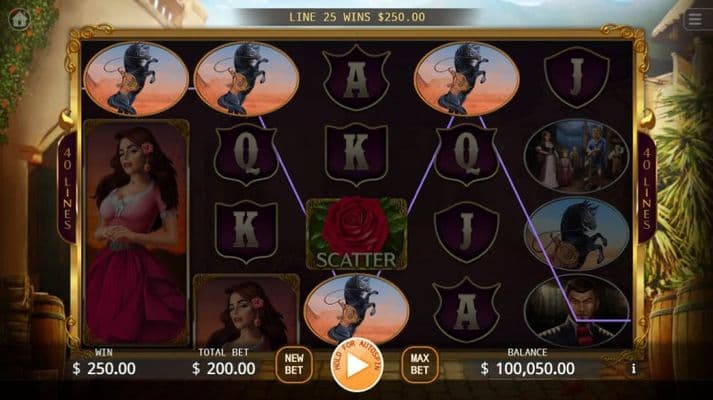Viewport: 713px width, 400px height.
Task: Select the red rose SCATTER symbol
Action: coord(356,233)
